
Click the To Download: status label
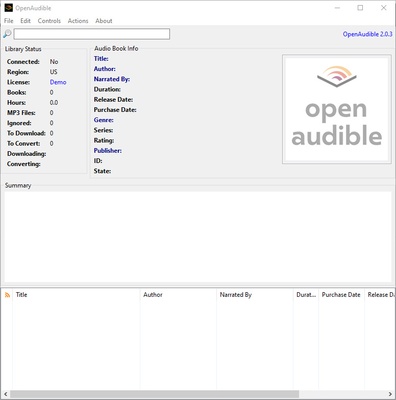(26, 133)
